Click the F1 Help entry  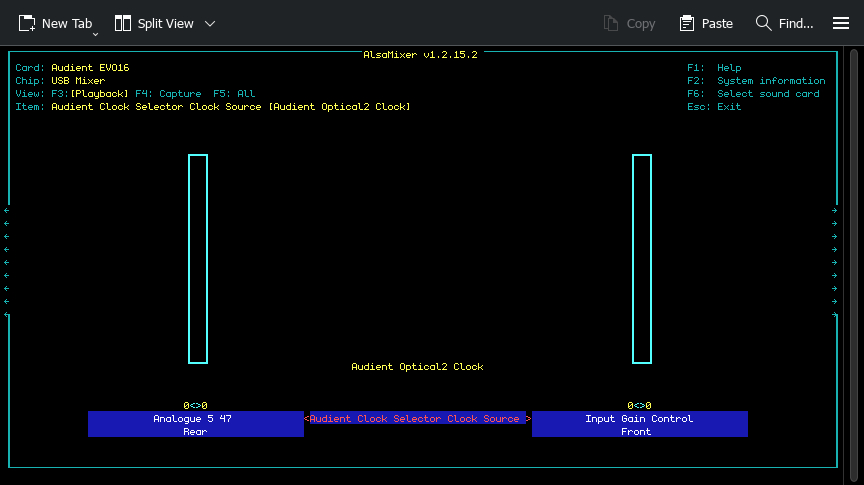pos(714,68)
